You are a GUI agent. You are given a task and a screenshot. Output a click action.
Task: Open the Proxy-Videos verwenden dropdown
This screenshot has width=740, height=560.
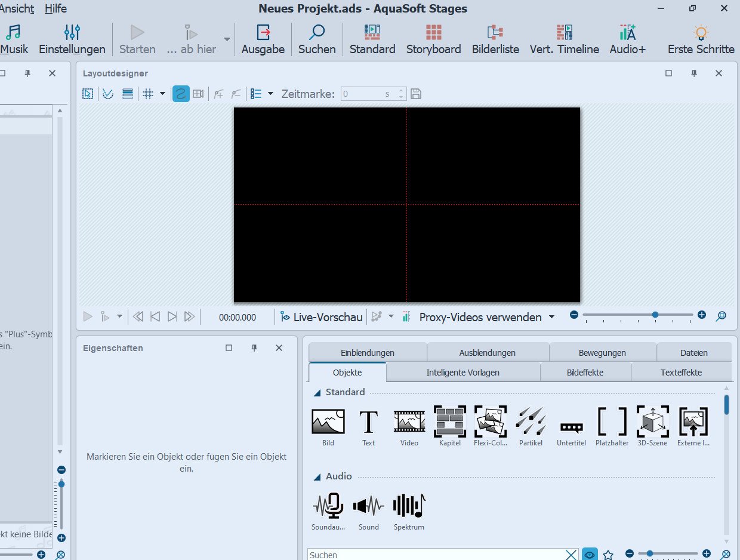(551, 317)
